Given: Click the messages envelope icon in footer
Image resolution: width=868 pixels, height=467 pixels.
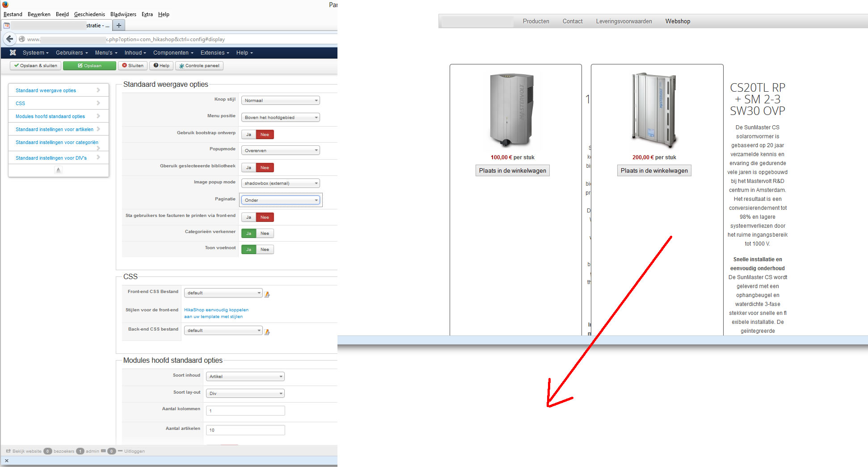Looking at the screenshot, I should click(x=103, y=451).
